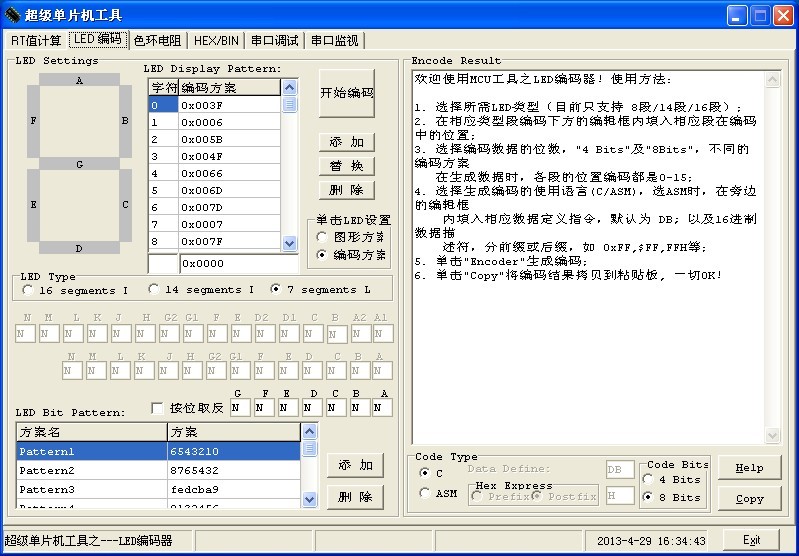Image resolution: width=799 pixels, height=556 pixels.
Task: Select row with code 0x0006
Action: [215, 122]
